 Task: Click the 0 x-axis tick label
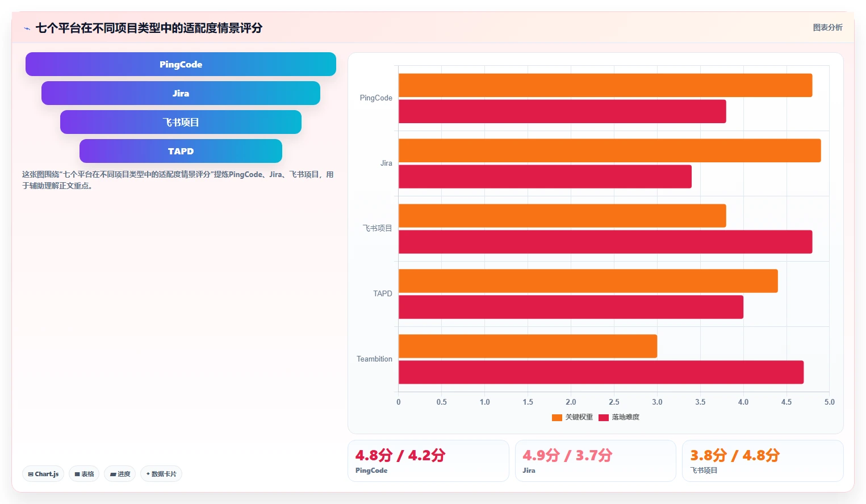(399, 402)
